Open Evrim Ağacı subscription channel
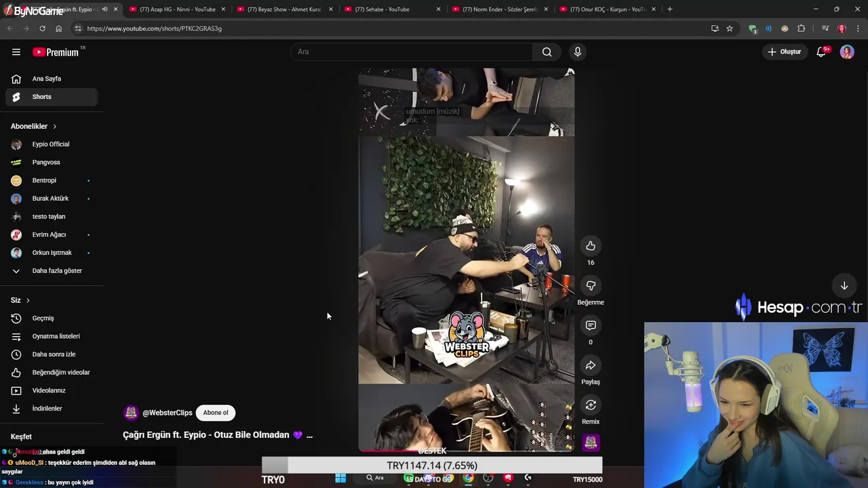Viewport: 868px width, 488px height. coord(52,235)
